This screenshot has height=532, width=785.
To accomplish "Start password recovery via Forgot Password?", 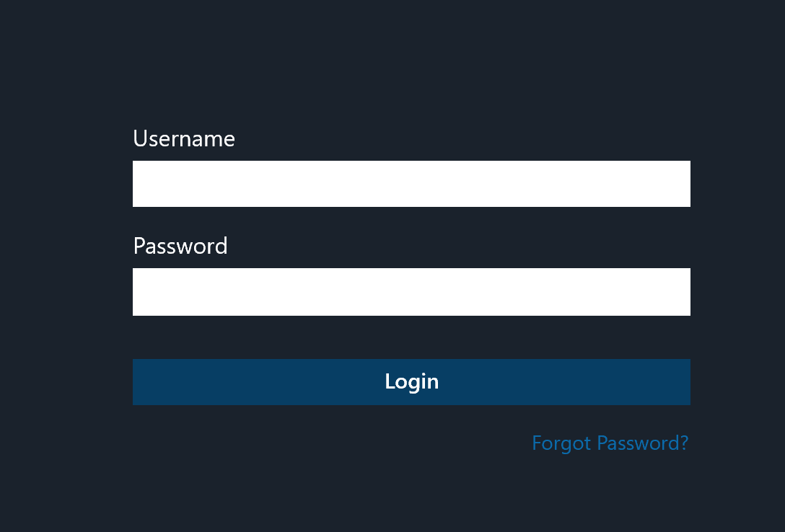I will [610, 443].
